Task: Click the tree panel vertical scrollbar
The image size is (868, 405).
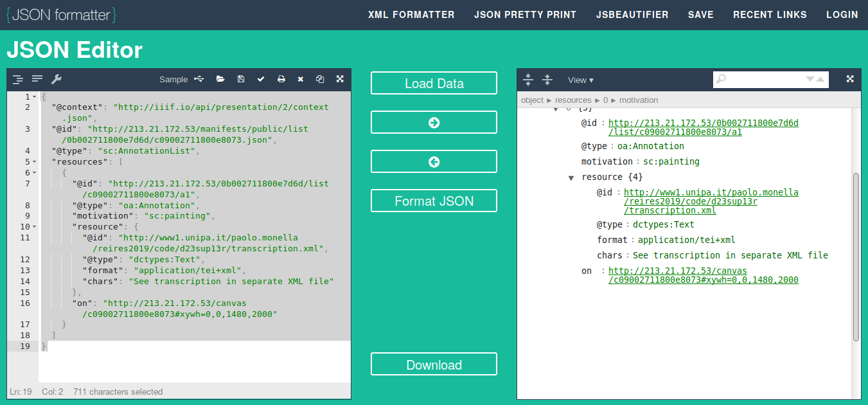Action: (855, 257)
